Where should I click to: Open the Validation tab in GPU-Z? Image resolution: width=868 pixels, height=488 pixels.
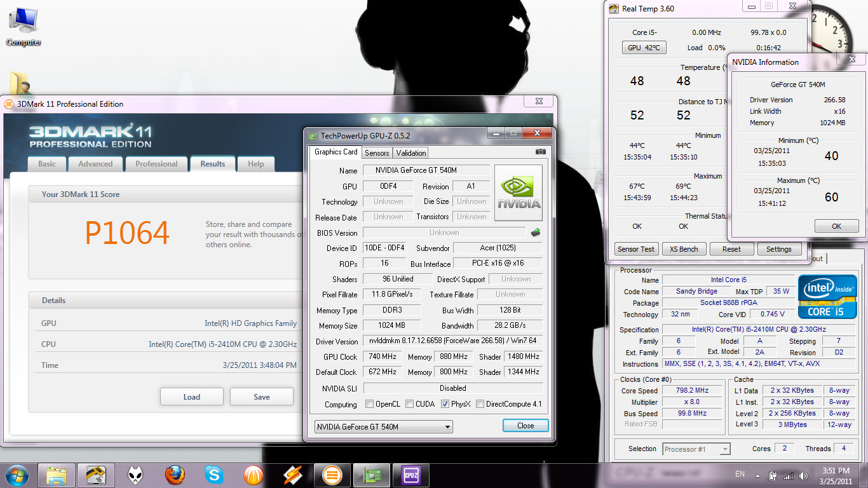[411, 153]
